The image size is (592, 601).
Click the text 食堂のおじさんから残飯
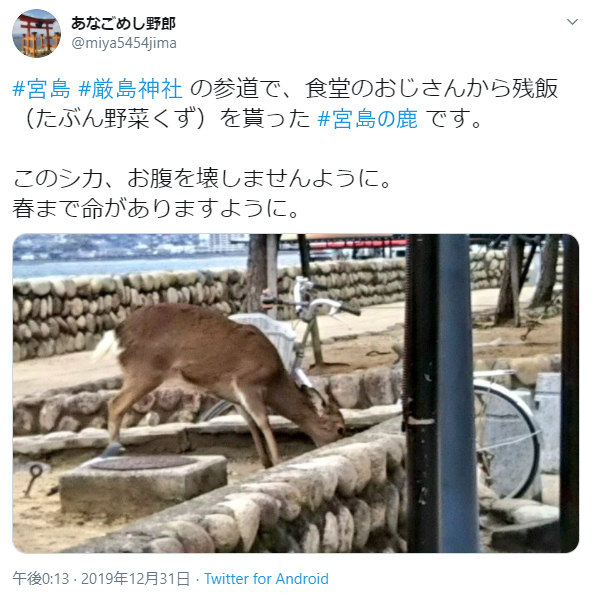tap(431, 89)
